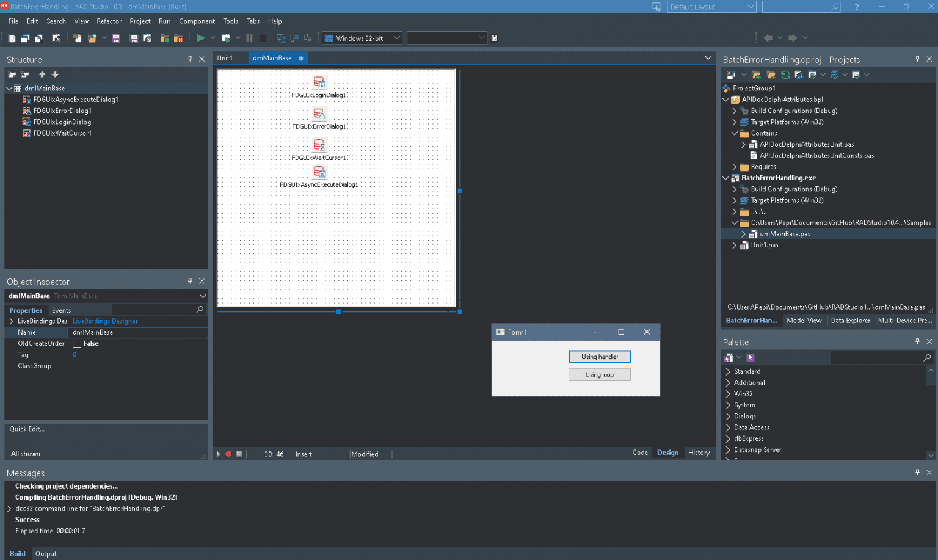
Task: Expand the Data Access palette category
Action: point(728,427)
